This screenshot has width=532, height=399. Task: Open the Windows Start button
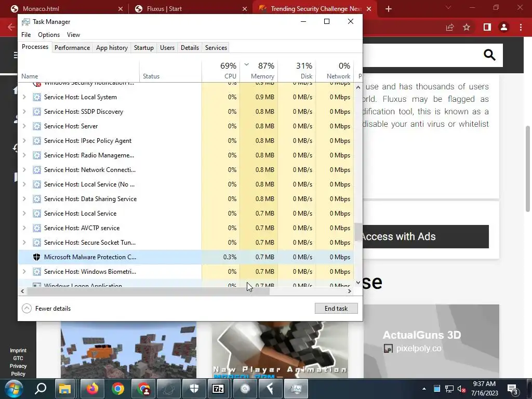tap(14, 389)
